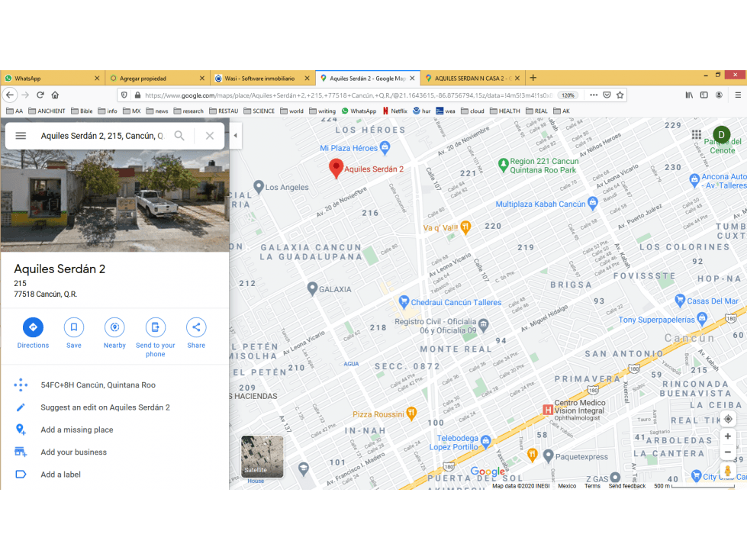Open the street view photo
Viewport: 747px width, 560px height.
pyautogui.click(x=114, y=200)
